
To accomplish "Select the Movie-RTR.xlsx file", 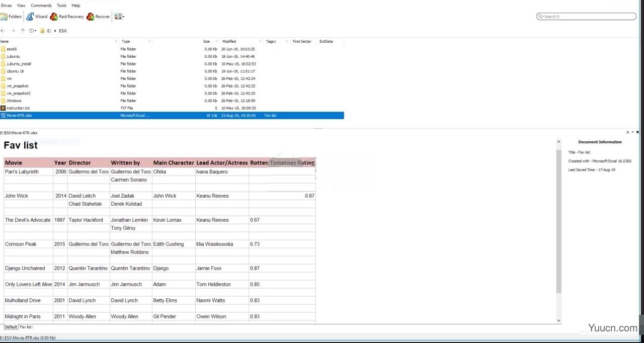I will click(x=172, y=115).
